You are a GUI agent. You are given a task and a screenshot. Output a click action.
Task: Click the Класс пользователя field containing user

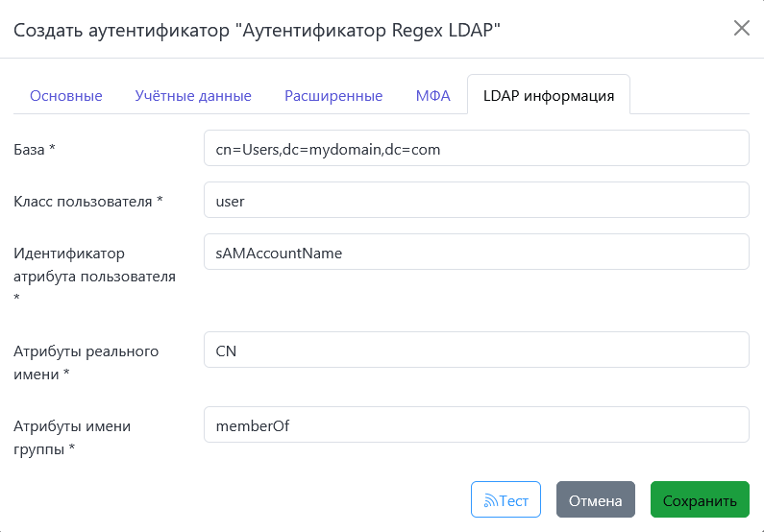coord(476,201)
